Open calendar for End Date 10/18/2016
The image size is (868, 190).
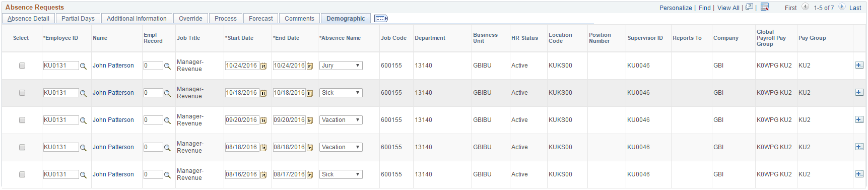tap(310, 93)
